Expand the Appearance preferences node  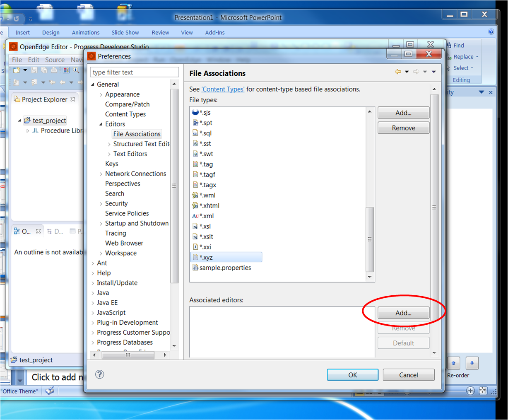pos(101,94)
